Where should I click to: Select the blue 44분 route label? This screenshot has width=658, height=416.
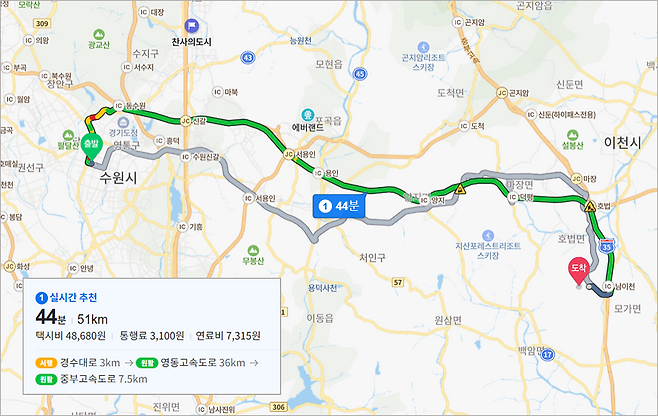point(339,206)
